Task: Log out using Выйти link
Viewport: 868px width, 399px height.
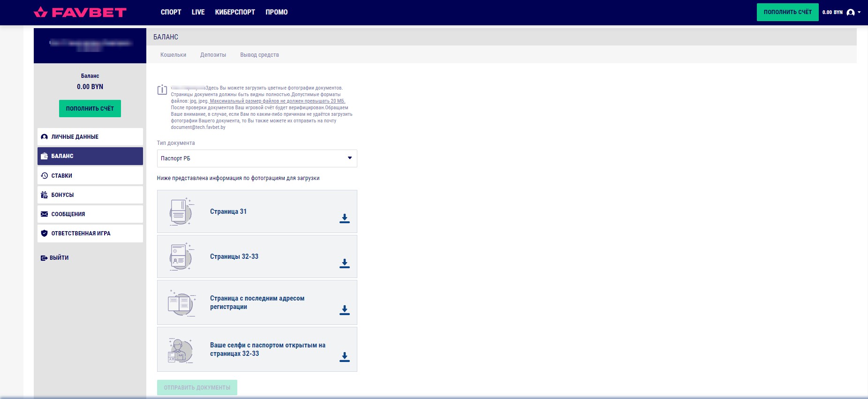Action: 55,258
